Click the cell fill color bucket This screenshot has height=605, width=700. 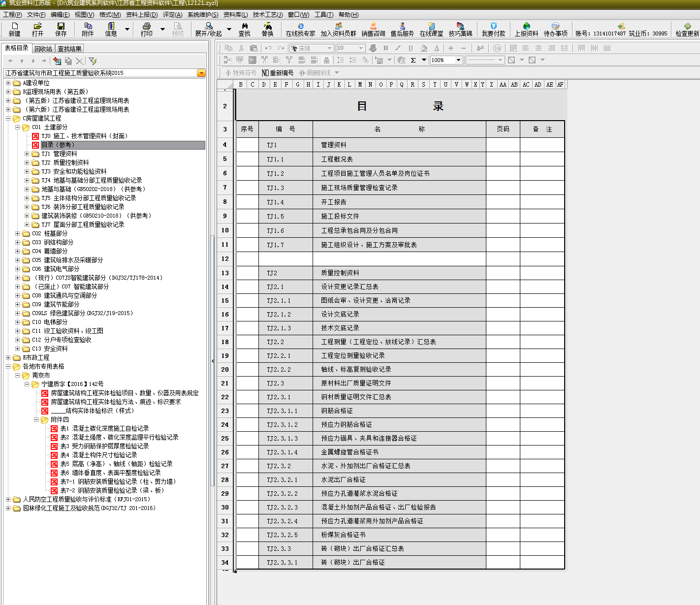pyautogui.click(x=424, y=48)
